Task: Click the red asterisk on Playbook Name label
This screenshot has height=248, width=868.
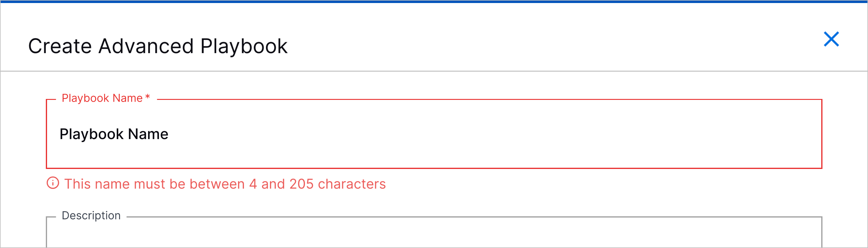Action: 147,97
